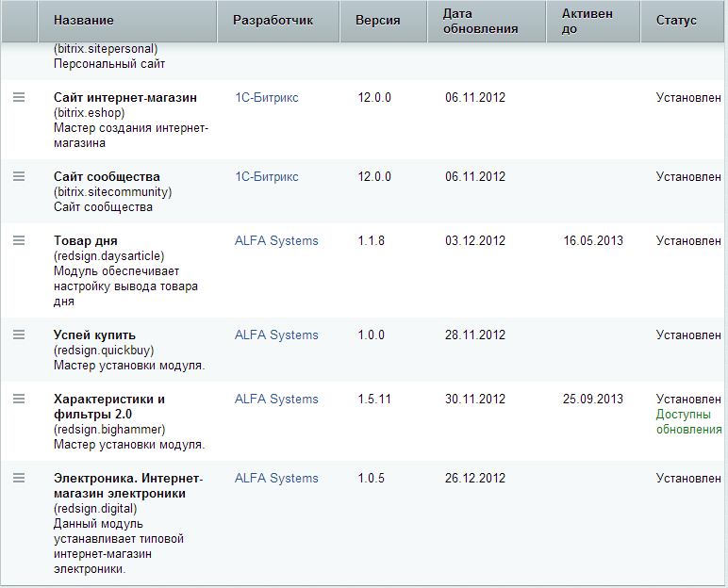
Task: Open ALFA Systems link for Товар дня
Action: pyautogui.click(x=276, y=241)
